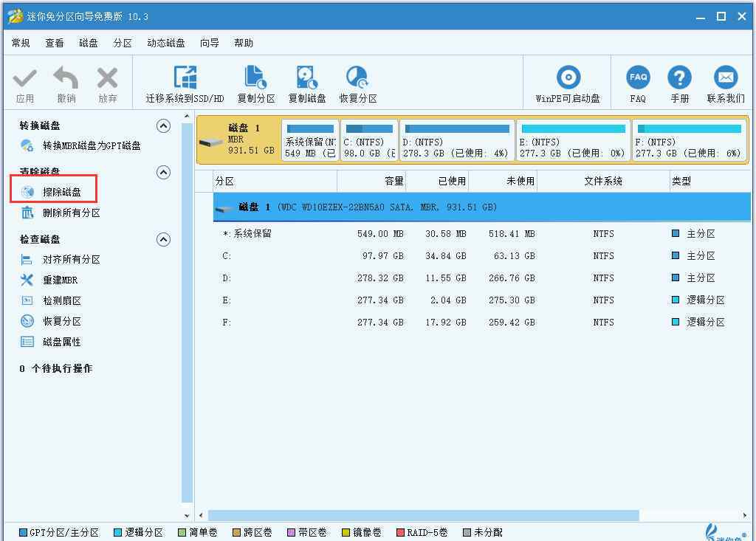Select D: (NTFS) 278.3 GB map block
The height and width of the screenshot is (541, 756).
(x=456, y=141)
